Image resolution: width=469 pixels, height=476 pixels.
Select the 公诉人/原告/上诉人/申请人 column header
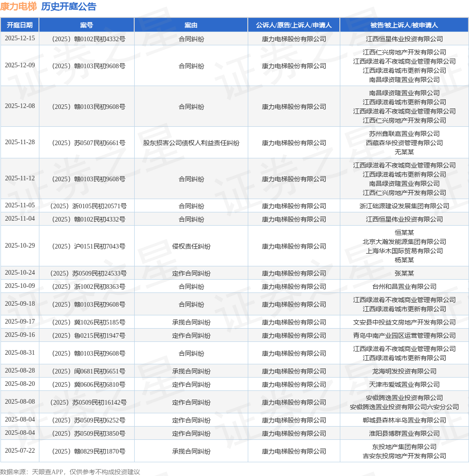click(294, 25)
